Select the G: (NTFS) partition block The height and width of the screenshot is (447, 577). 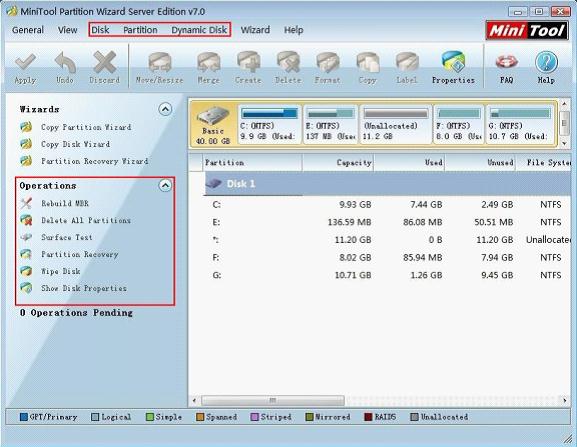[x=520, y=124]
